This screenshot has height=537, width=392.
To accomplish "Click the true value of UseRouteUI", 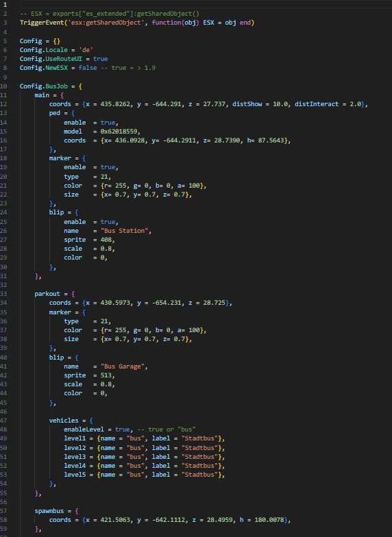I will point(100,59).
